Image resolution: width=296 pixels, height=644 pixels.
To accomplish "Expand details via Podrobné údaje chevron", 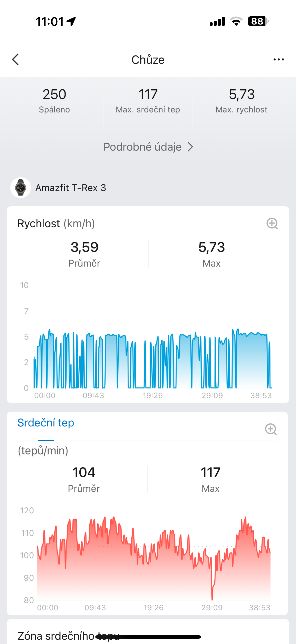I will (x=190, y=147).
